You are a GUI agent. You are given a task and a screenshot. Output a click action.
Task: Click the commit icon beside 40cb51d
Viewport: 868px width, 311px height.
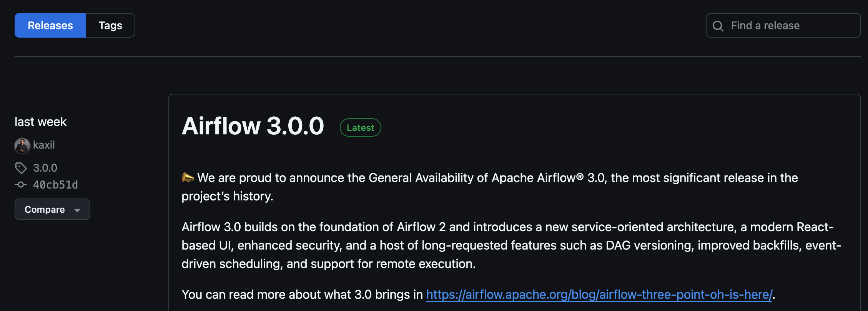[x=21, y=185]
